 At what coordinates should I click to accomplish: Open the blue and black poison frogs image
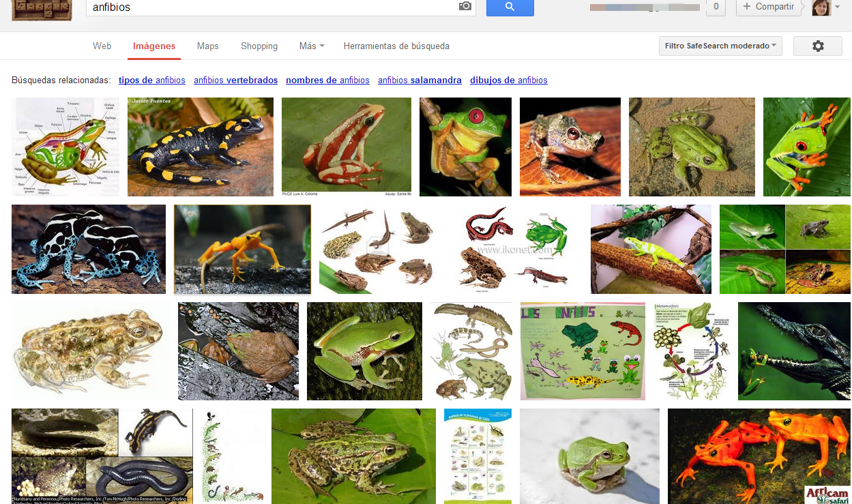(x=89, y=249)
